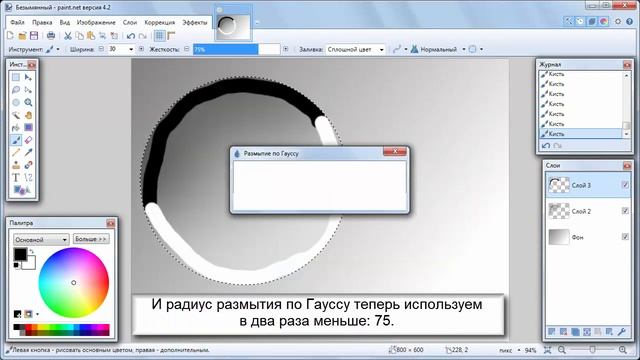This screenshot has height=360, width=640.
Task: Select the Gradient tool
Action: (x=28, y=128)
